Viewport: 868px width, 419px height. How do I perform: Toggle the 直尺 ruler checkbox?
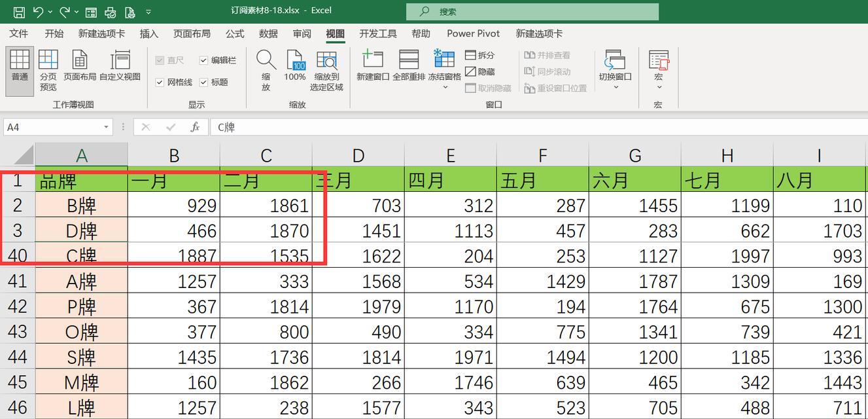coord(160,60)
